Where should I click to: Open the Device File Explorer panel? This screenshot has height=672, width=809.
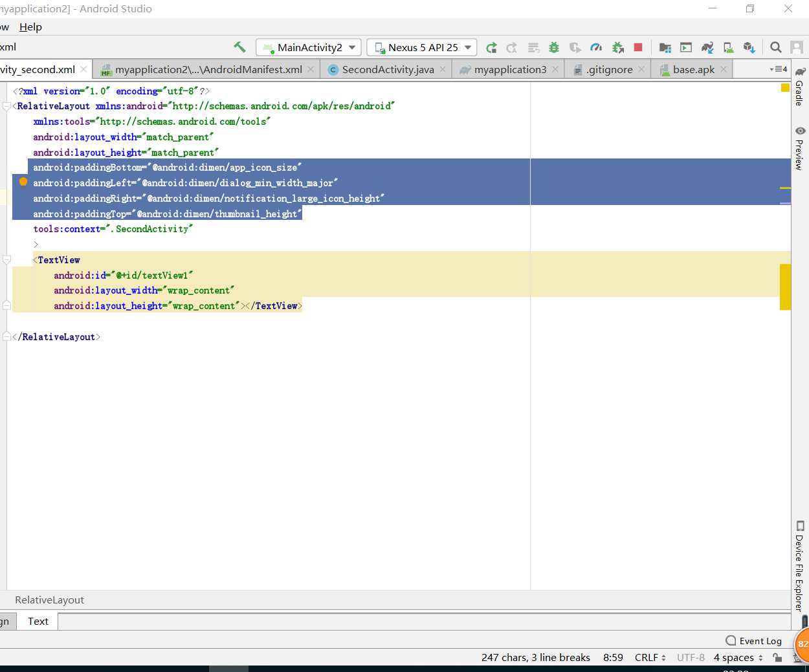tap(800, 566)
